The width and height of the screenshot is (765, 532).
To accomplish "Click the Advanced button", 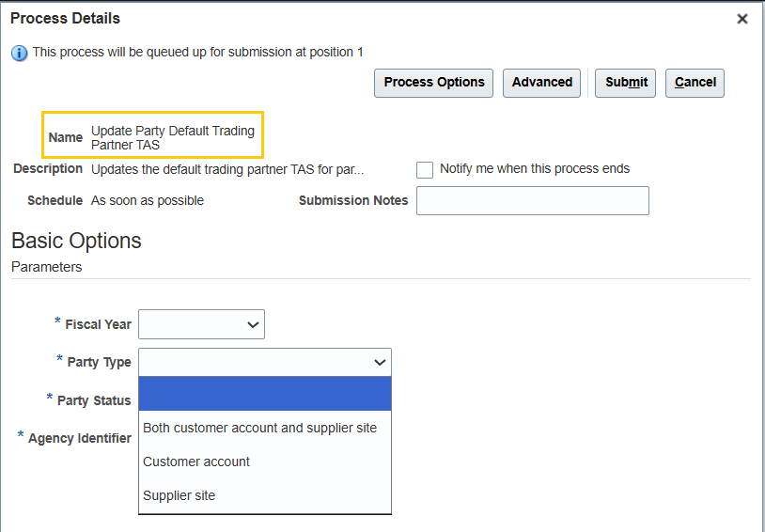I will (541, 83).
